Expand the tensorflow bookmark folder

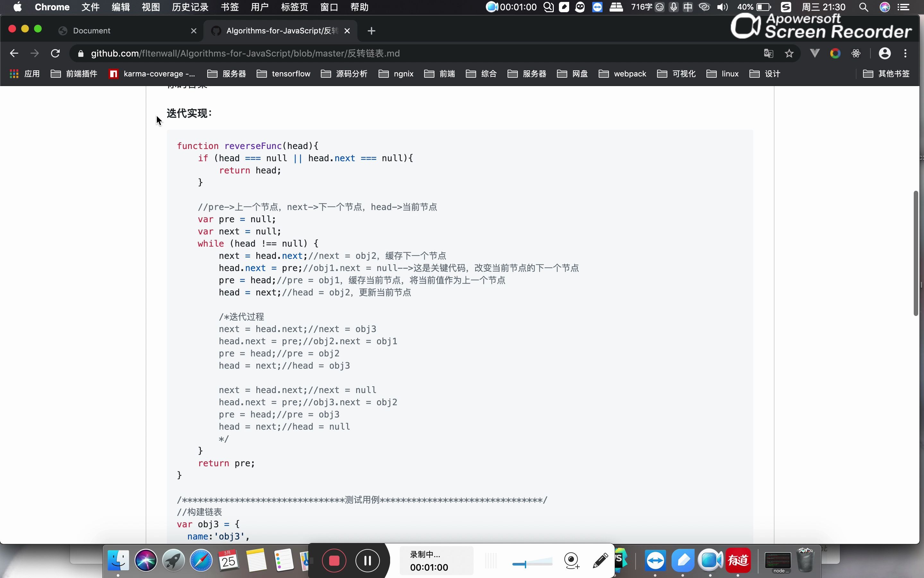point(284,74)
